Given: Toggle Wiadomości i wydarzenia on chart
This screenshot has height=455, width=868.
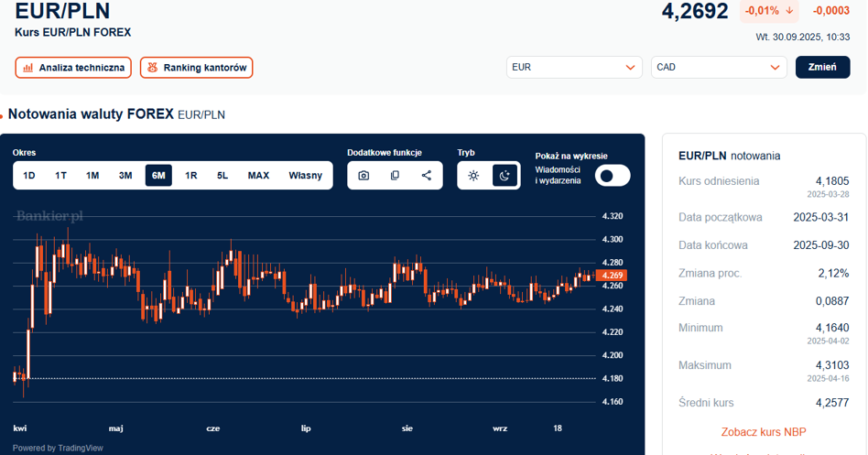Looking at the screenshot, I should pos(613,176).
